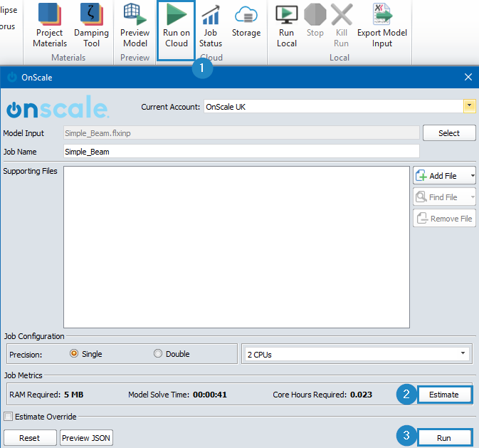The height and width of the screenshot is (448, 479).
Task: Click inside the Supporting Files list
Action: (236, 247)
